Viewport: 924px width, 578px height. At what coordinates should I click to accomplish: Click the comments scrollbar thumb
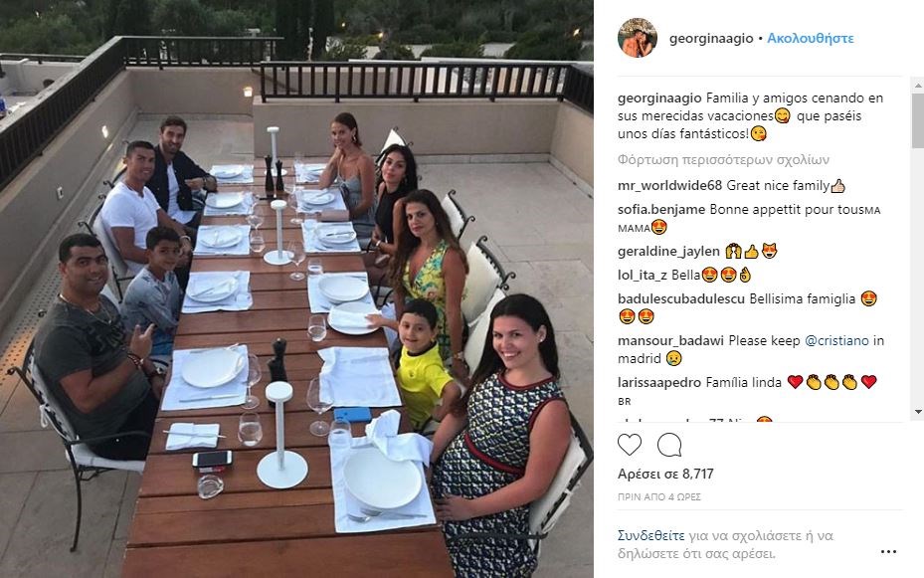click(918, 119)
